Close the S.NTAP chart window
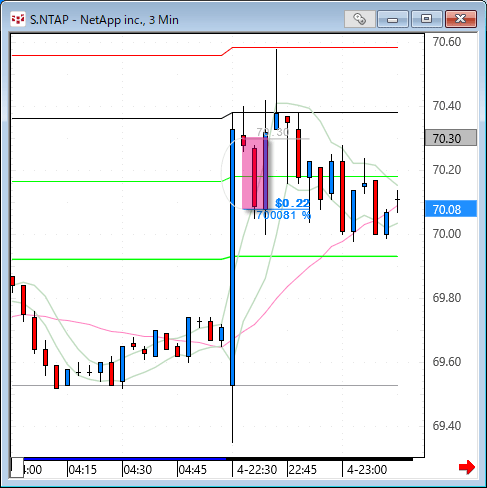Viewport: 487px width, 488px height. pos(461,19)
